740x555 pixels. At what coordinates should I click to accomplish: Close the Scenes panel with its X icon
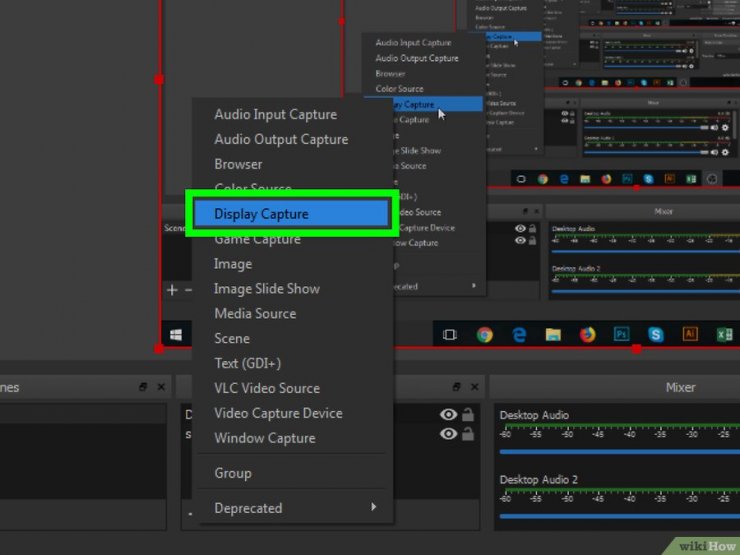pyautogui.click(x=161, y=387)
